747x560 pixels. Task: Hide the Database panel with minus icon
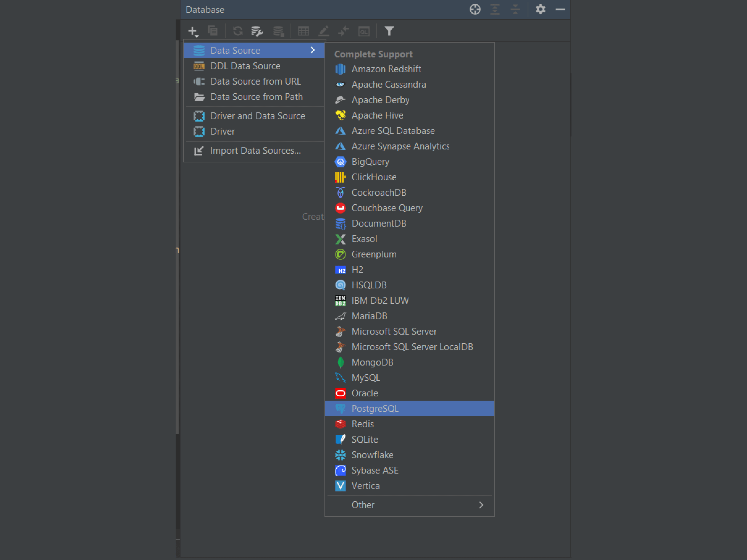(560, 9)
